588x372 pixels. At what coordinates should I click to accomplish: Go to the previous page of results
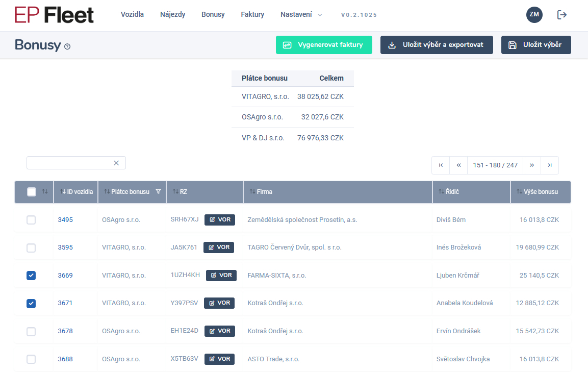(x=458, y=165)
